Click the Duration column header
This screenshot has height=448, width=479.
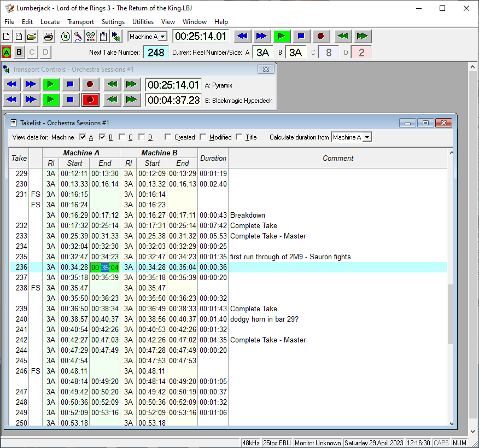tap(213, 158)
